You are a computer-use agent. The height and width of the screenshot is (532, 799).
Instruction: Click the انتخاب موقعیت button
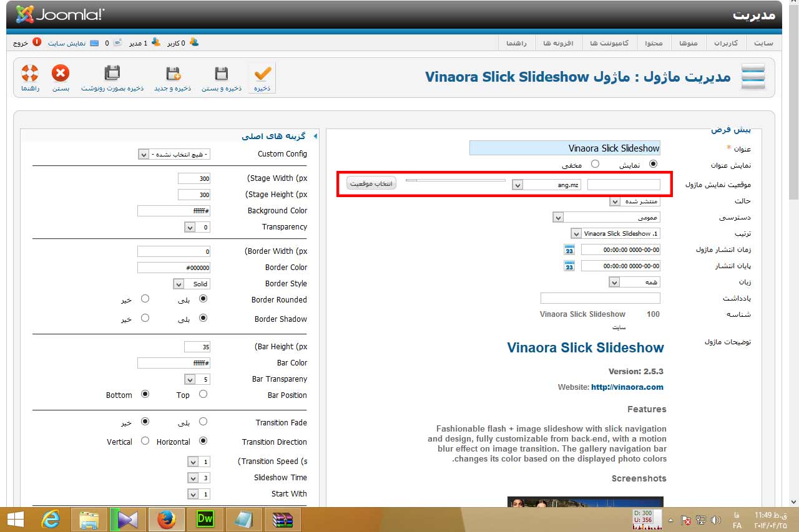pos(371,184)
